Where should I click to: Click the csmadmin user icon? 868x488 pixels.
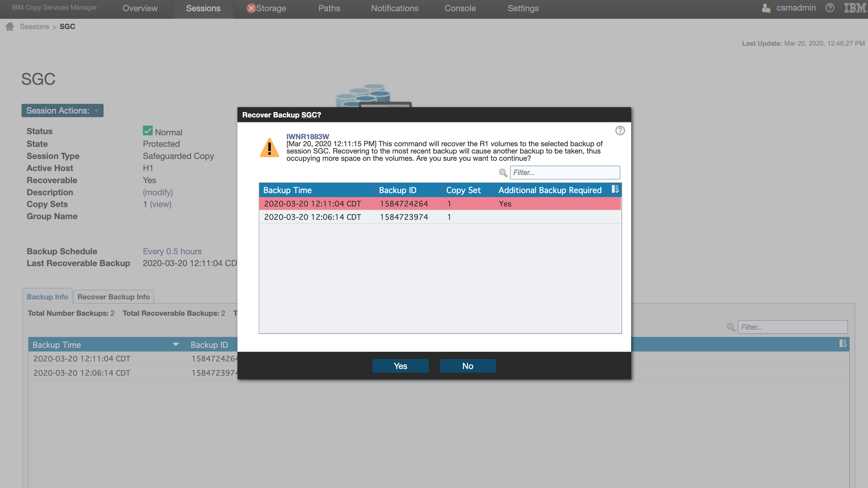point(766,8)
